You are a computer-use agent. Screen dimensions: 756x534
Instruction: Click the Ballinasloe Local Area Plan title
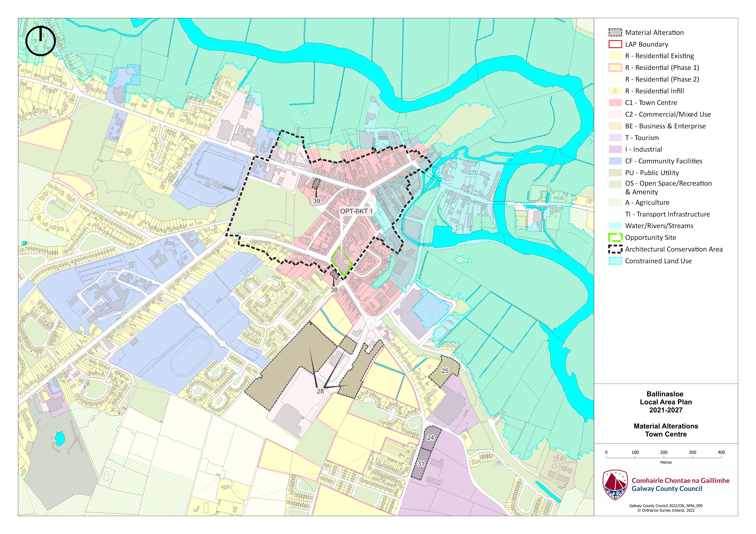[665, 402]
